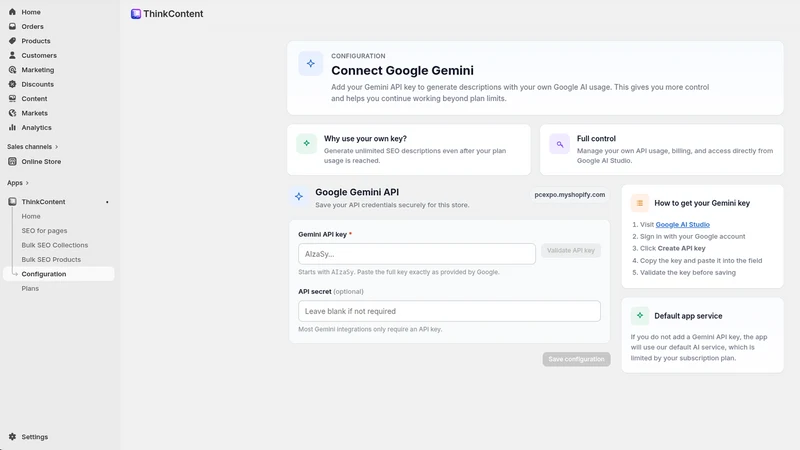The image size is (800, 450).
Task: Click the Analytics bar chart icon
Action: tap(12, 128)
